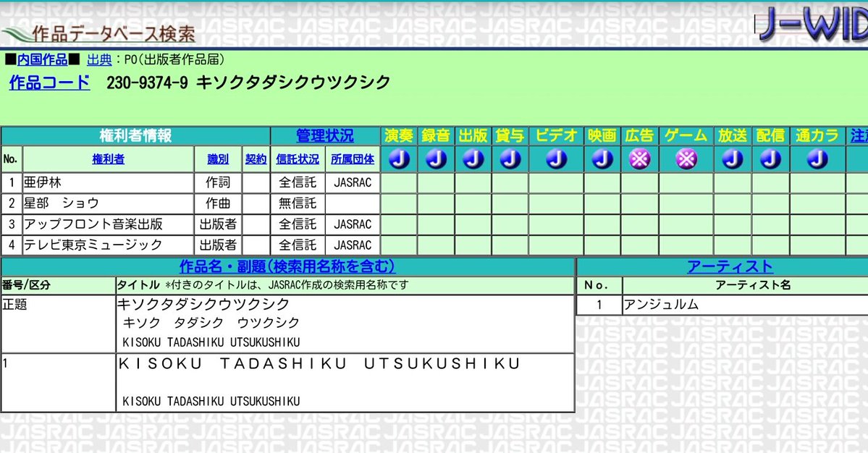Image resolution: width=868 pixels, height=453 pixels.
Task: Select the 映画 column heading
Action: click(602, 135)
